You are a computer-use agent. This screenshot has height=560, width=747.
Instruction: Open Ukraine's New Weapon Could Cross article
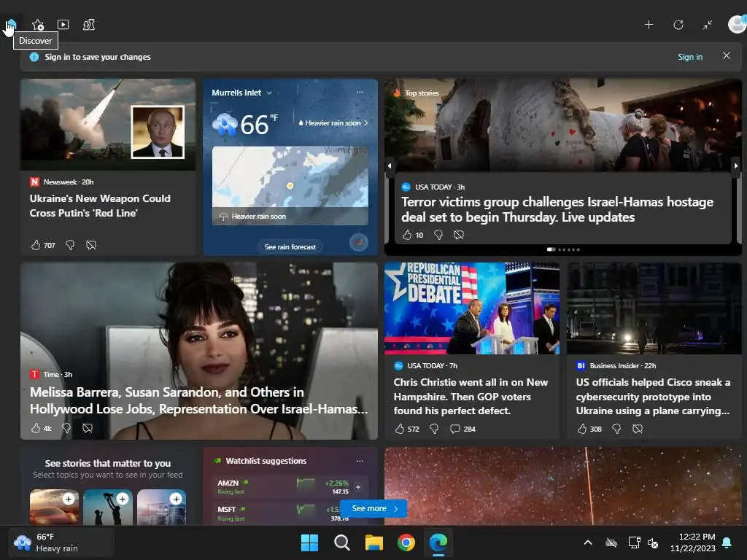coord(100,206)
